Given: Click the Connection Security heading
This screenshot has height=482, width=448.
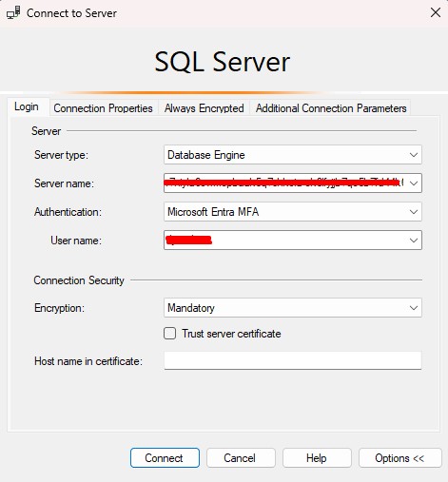Looking at the screenshot, I should tap(79, 280).
